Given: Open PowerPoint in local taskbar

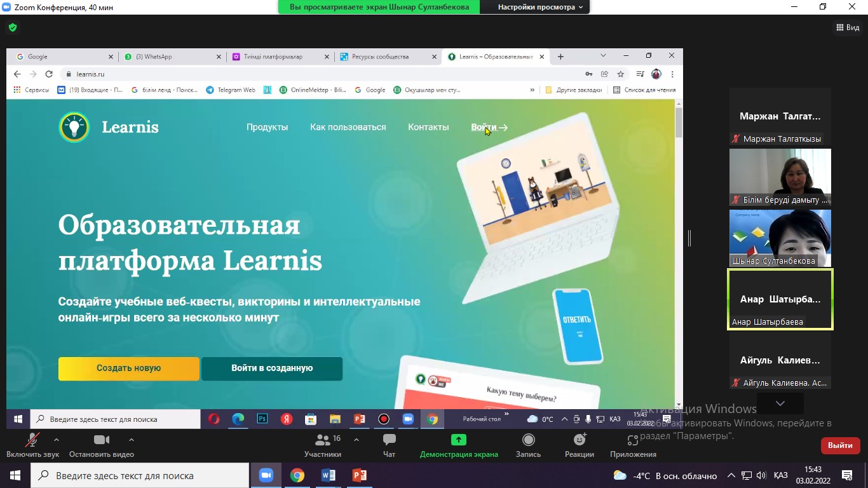Looking at the screenshot, I should click(x=360, y=475).
